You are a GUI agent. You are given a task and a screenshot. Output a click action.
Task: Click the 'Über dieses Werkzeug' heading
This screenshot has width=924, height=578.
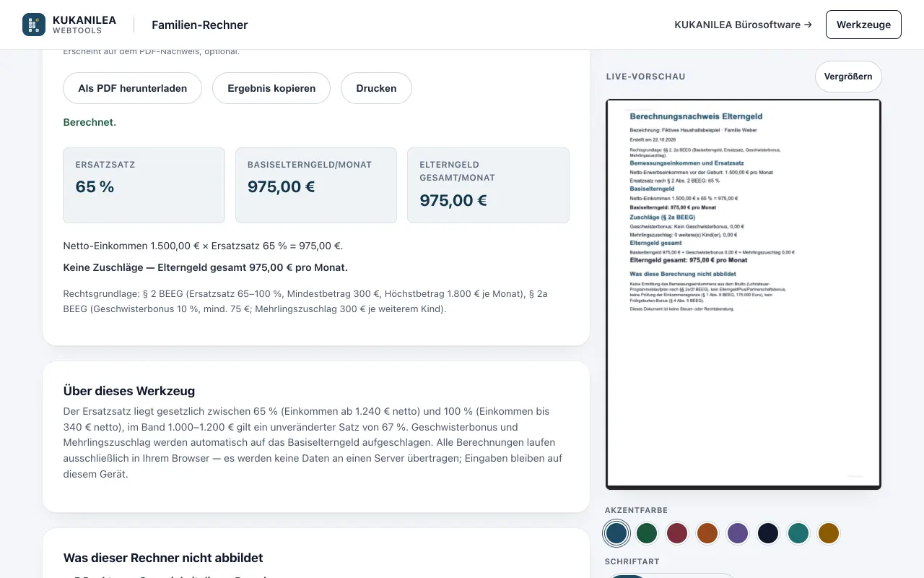coord(129,391)
